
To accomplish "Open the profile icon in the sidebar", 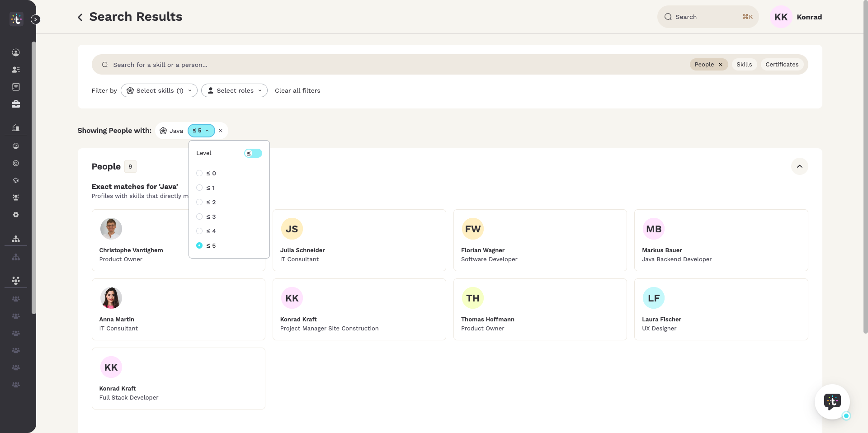I will coord(16,52).
